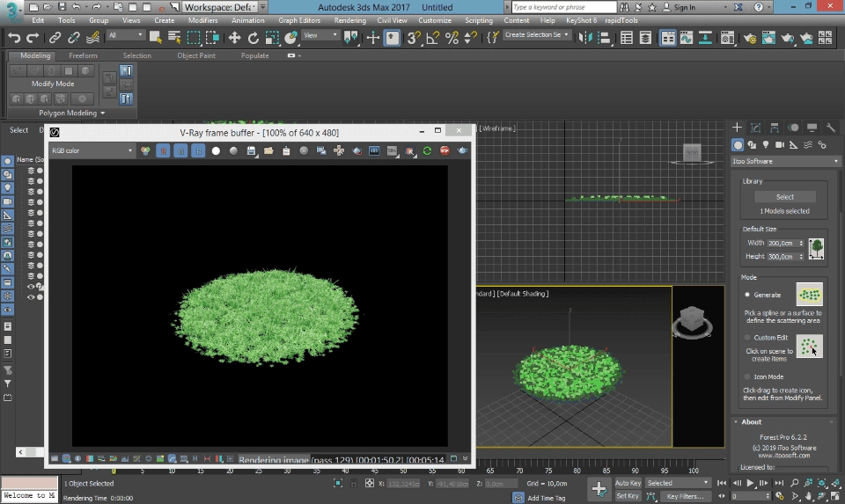The height and width of the screenshot is (504, 845).
Task: Open the Create Selection Set dropdown
Action: tap(536, 35)
